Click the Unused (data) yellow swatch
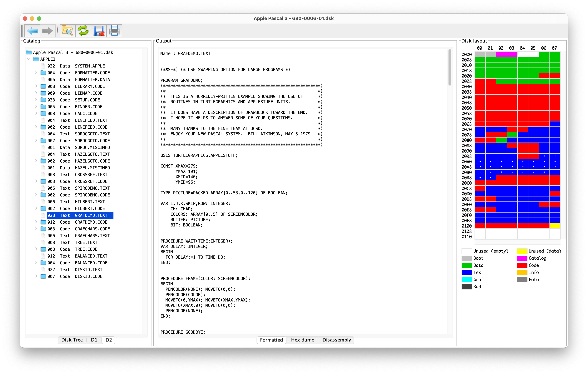 [x=522, y=251]
